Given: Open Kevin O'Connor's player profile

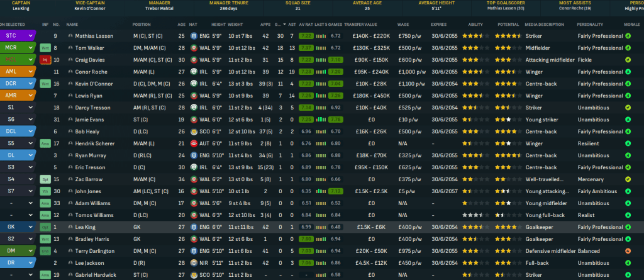Looking at the screenshot, I should click(93, 84).
